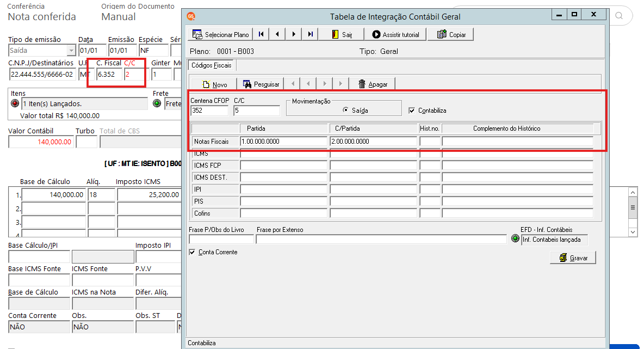The image size is (644, 349).
Task: Click the Frase por Extenso field
Action: click(381, 239)
